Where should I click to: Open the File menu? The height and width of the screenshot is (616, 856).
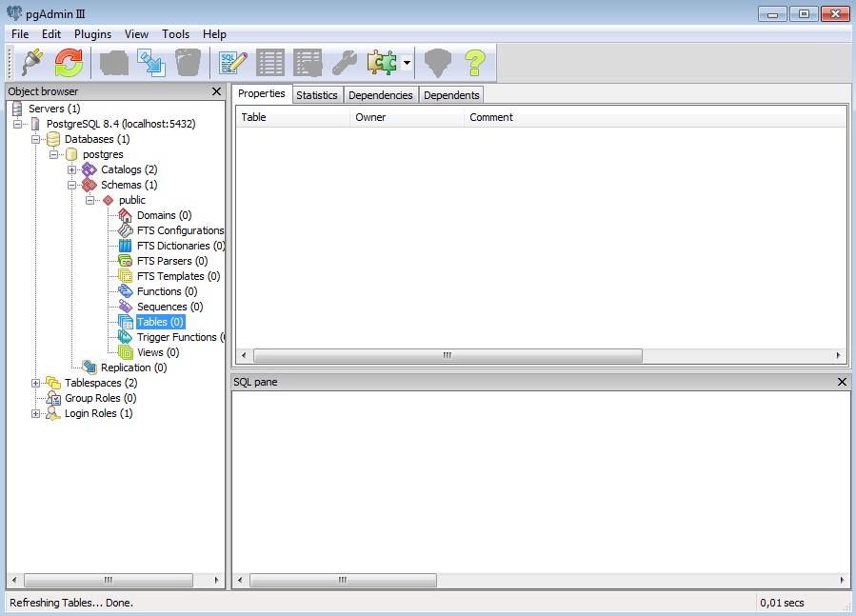20,34
